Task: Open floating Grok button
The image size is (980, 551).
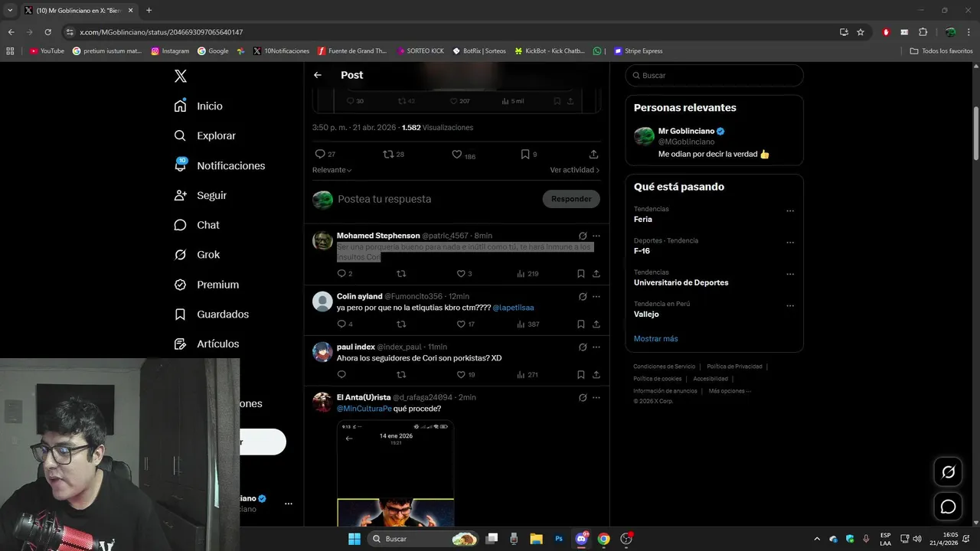Action: tap(948, 472)
